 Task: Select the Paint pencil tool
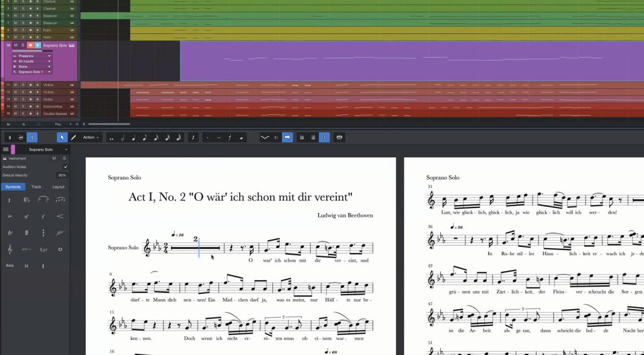point(74,138)
